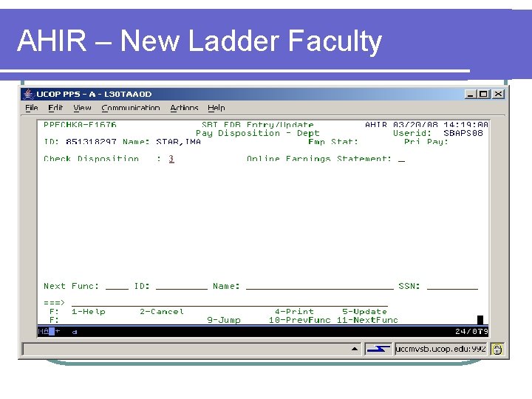
Task: Select the 1-Help function key label
Action: coord(89,312)
